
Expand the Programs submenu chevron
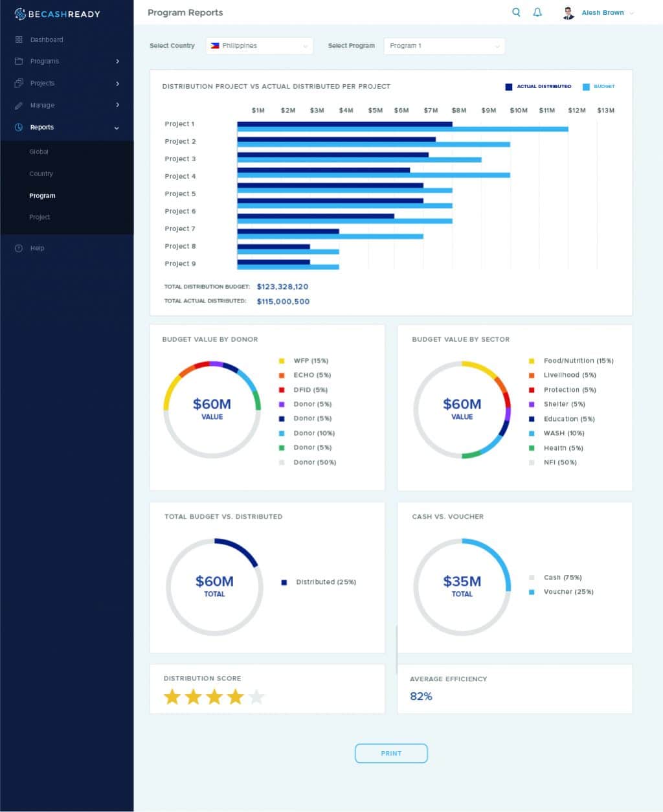click(117, 62)
